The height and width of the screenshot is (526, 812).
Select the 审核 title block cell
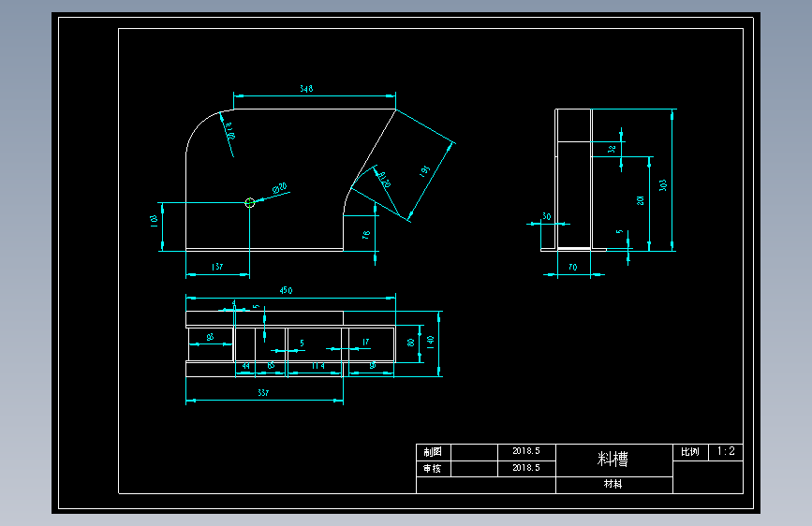[433, 469]
